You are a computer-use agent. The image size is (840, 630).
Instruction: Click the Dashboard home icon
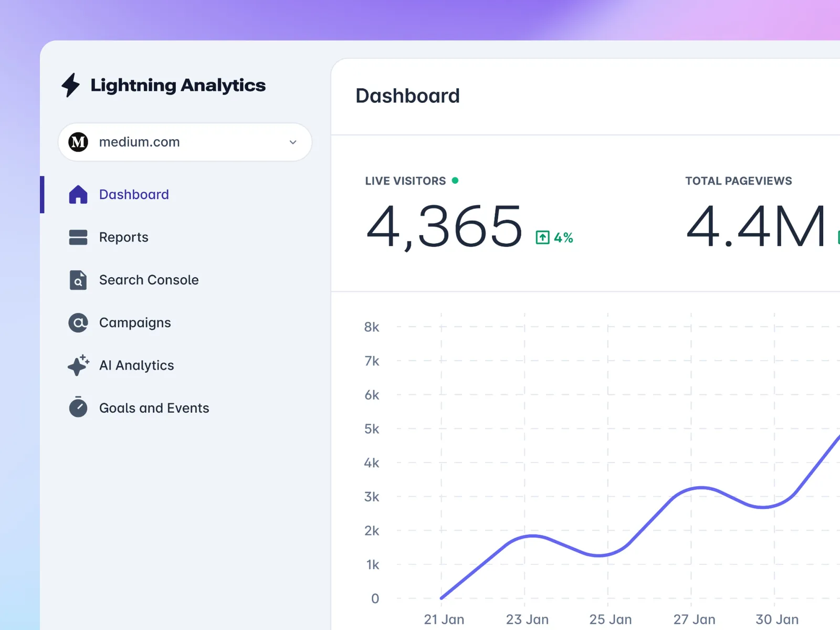[78, 195]
